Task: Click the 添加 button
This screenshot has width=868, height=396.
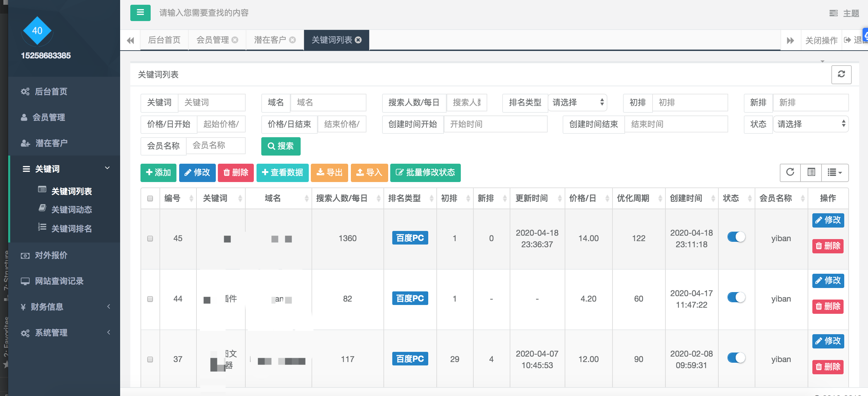Action: click(x=158, y=173)
